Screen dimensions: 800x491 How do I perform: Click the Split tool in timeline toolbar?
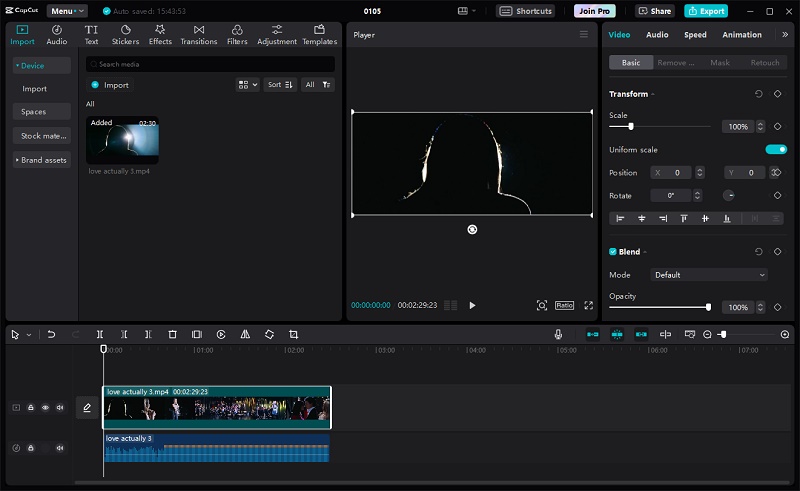100,334
